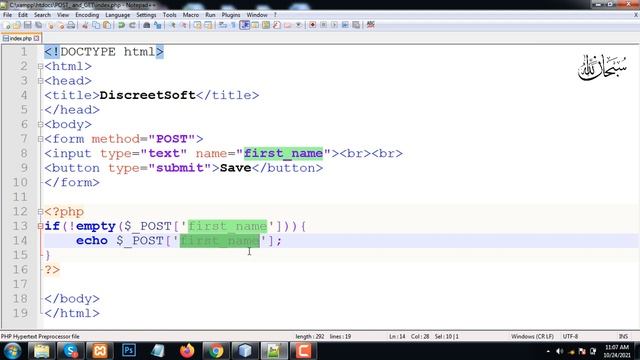Open Firefox from the taskbar
This screenshot has width=640, height=360.
click(x=187, y=351)
